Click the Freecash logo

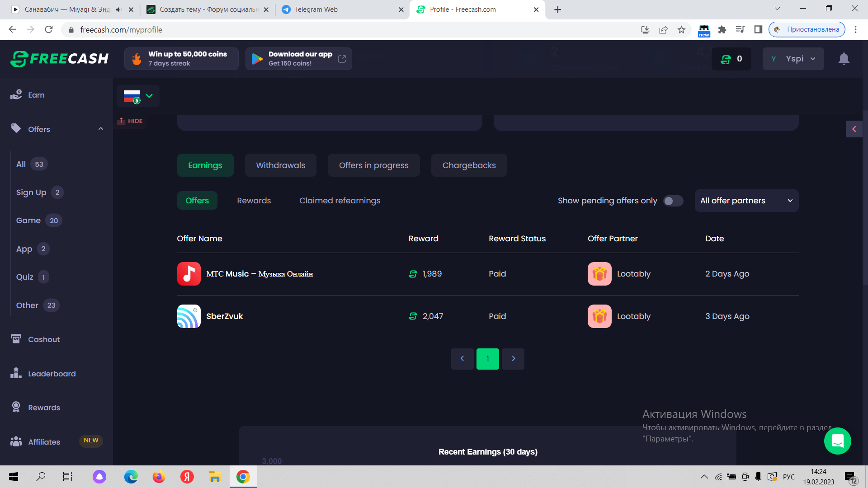point(60,59)
